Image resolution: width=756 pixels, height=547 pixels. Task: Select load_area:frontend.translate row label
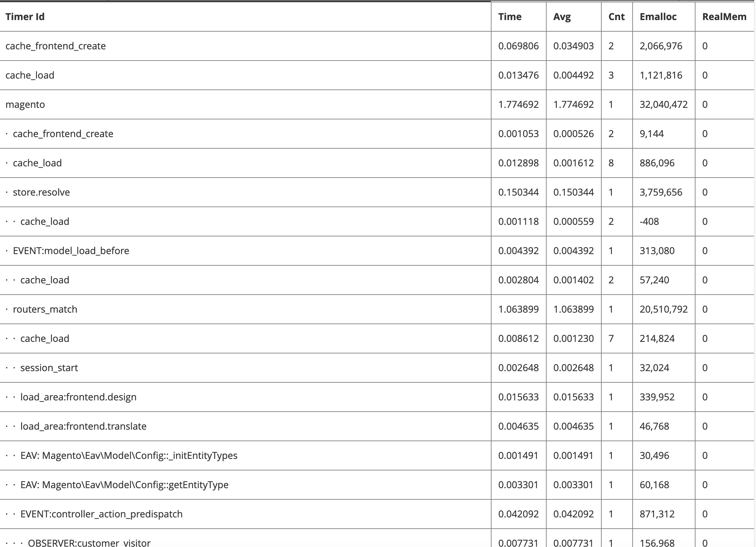coord(83,426)
